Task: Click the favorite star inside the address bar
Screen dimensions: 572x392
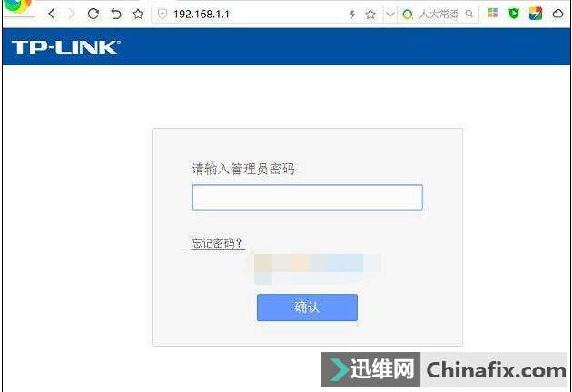Action: tap(370, 15)
